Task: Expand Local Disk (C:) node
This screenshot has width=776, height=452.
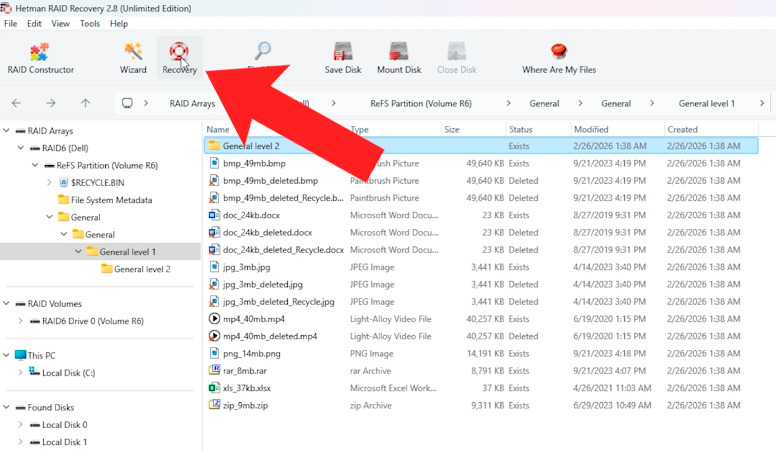Action: tap(21, 372)
